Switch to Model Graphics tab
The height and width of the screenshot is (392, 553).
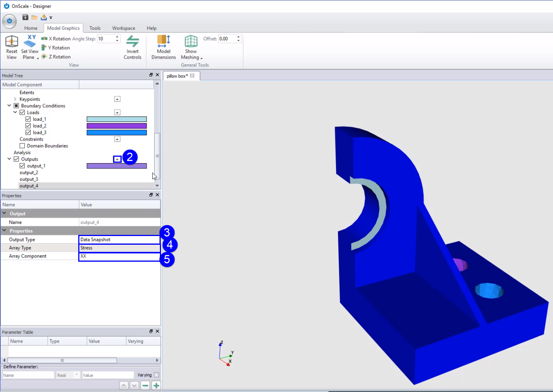64,28
